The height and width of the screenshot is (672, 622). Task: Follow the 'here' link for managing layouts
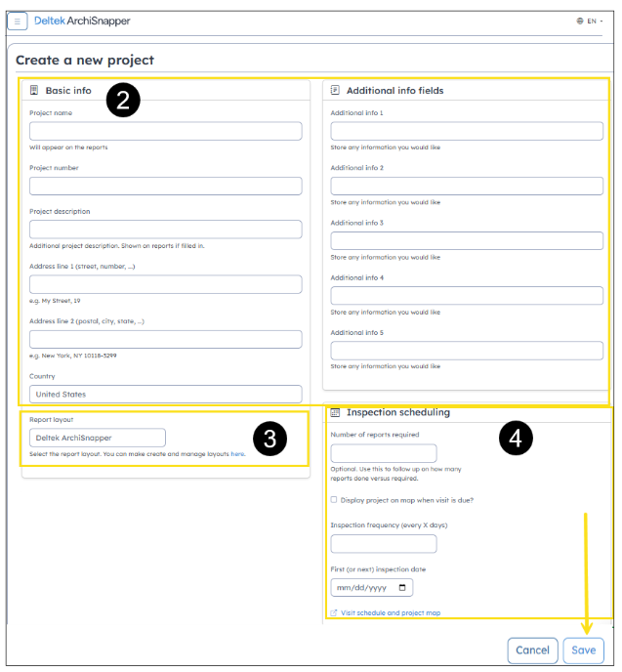coord(237,454)
